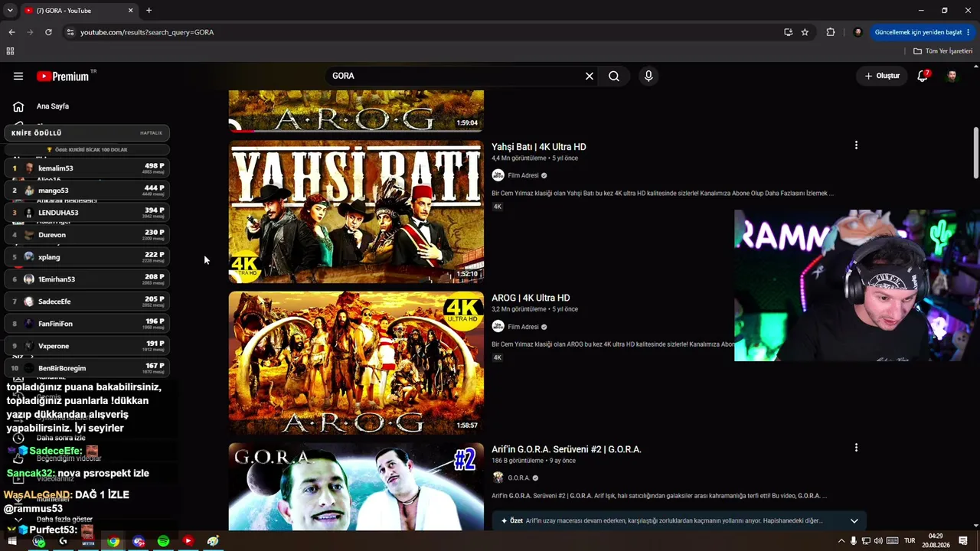Open more options for Yahşi Batı video

[x=856, y=145]
